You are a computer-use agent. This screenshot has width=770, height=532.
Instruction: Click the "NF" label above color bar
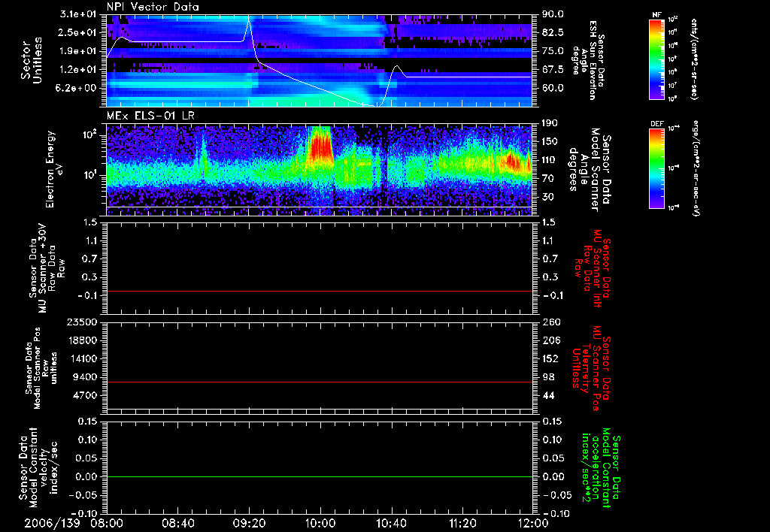pyautogui.click(x=657, y=15)
